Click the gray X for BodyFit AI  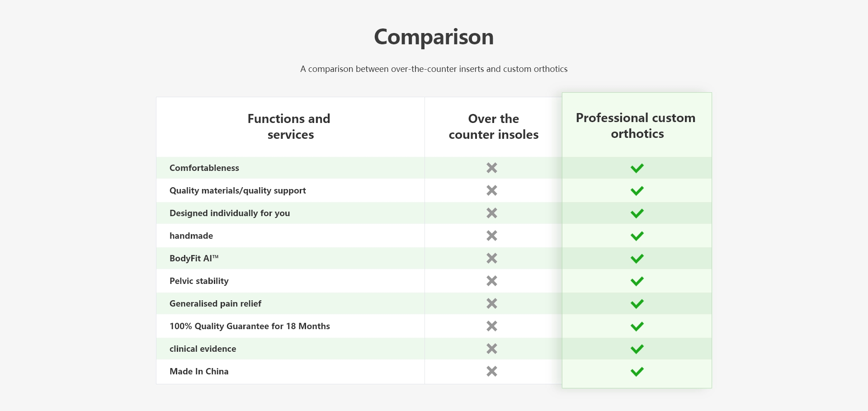[492, 258]
